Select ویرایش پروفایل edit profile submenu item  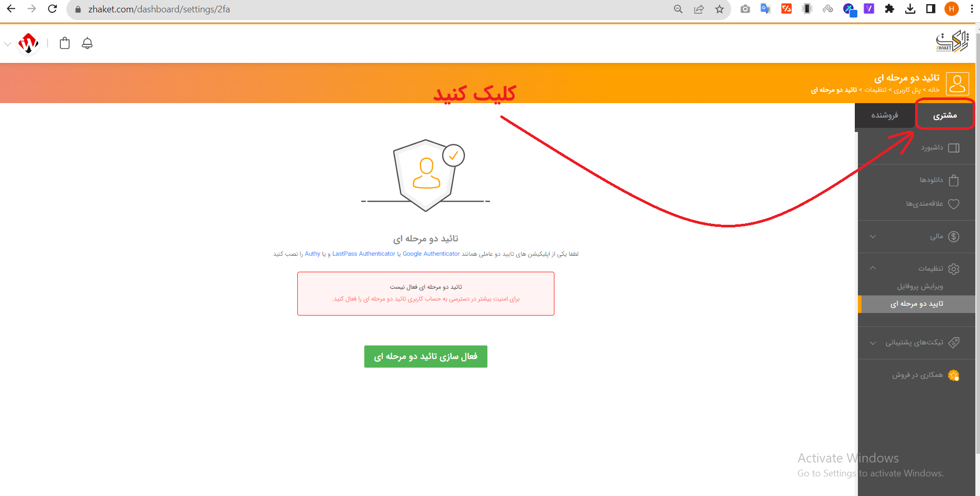pos(920,286)
